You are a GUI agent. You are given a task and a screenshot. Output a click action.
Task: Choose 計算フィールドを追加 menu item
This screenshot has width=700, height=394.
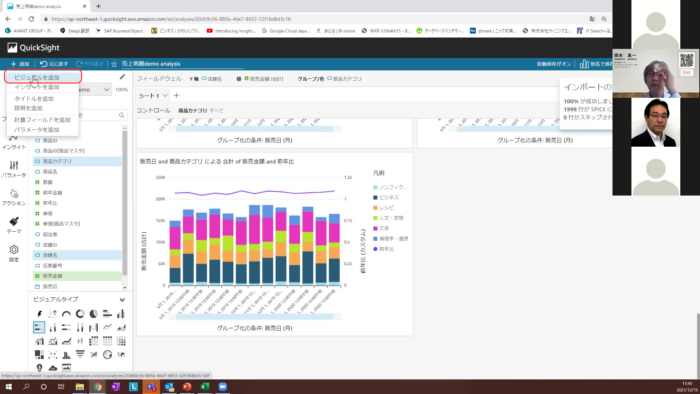tap(43, 120)
